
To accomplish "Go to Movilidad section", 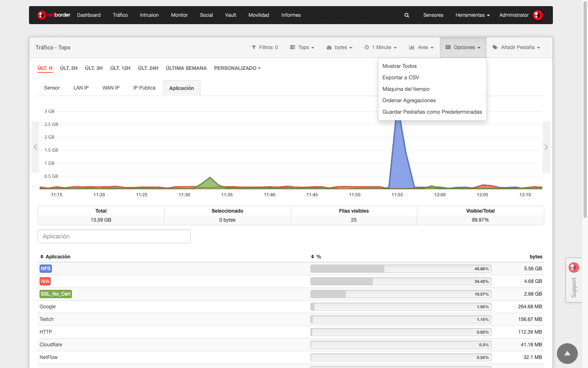I will coord(258,15).
